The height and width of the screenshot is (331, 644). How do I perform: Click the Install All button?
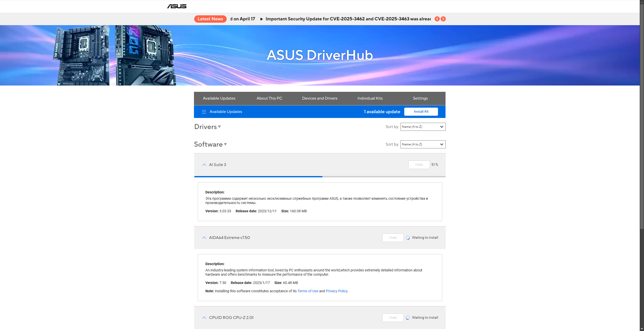click(421, 112)
